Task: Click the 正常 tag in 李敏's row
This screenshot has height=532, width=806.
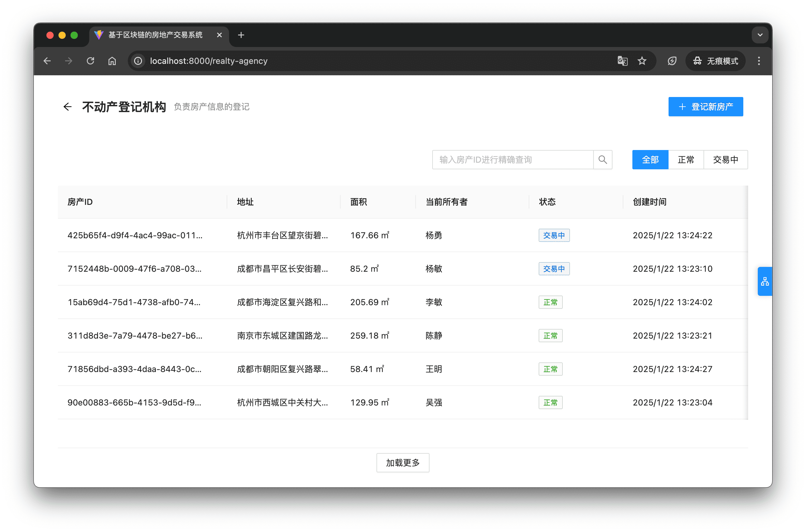Action: tap(550, 302)
